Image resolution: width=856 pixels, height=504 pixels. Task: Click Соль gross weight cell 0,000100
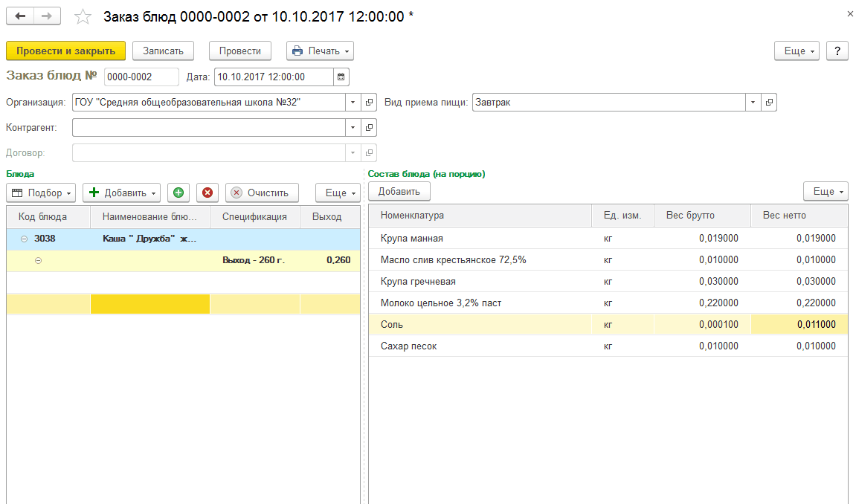point(702,325)
